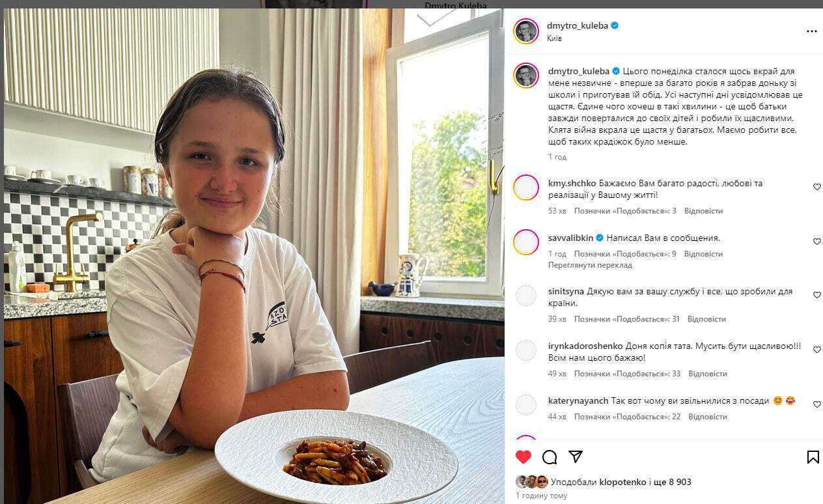Open the klopotenko liker profile
The height and width of the screenshot is (504, 823).
click(622, 482)
